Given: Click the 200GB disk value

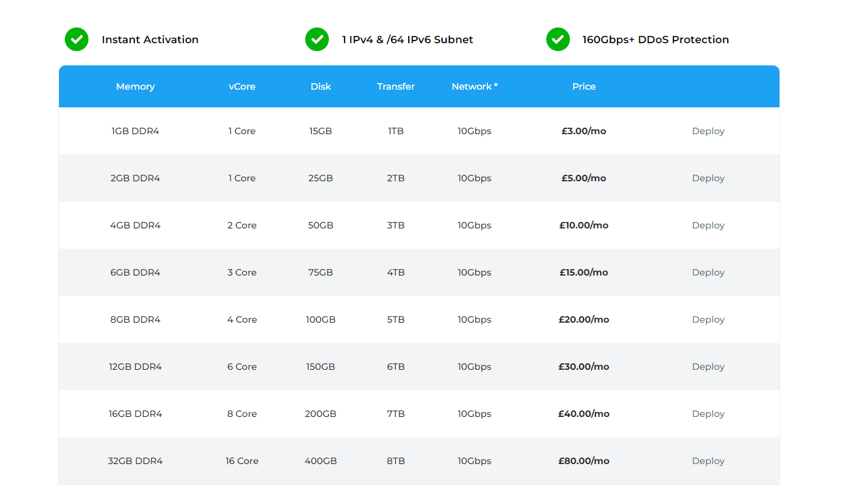Looking at the screenshot, I should tap(321, 414).
